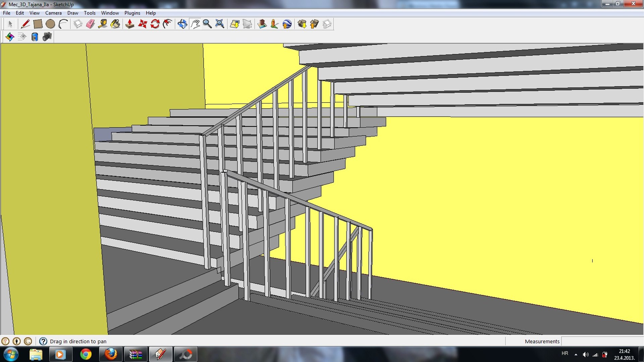Open the Draw menu
The image size is (644, 362).
tap(73, 13)
